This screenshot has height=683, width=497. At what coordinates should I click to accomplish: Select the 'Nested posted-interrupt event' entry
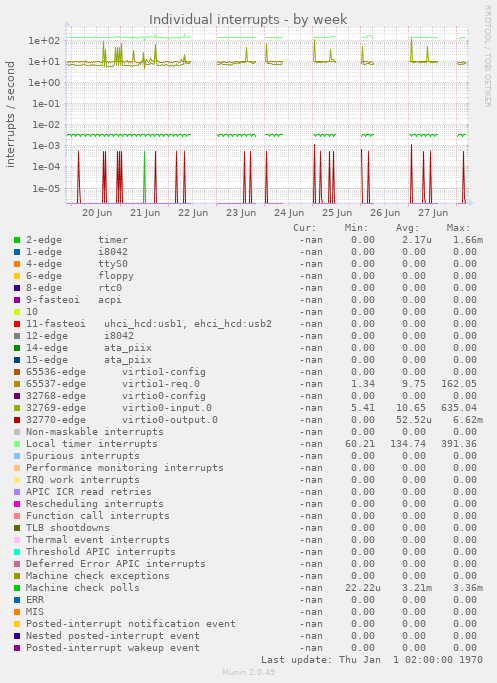113,636
